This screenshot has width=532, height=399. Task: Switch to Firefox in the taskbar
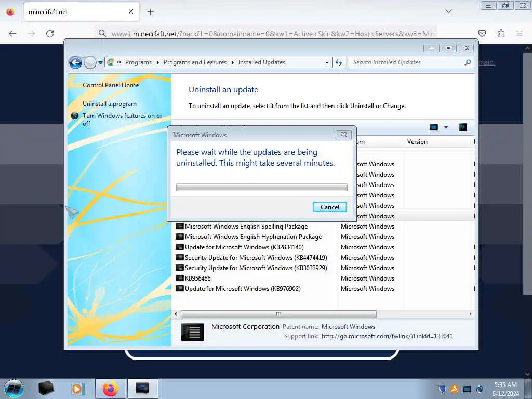pos(110,389)
